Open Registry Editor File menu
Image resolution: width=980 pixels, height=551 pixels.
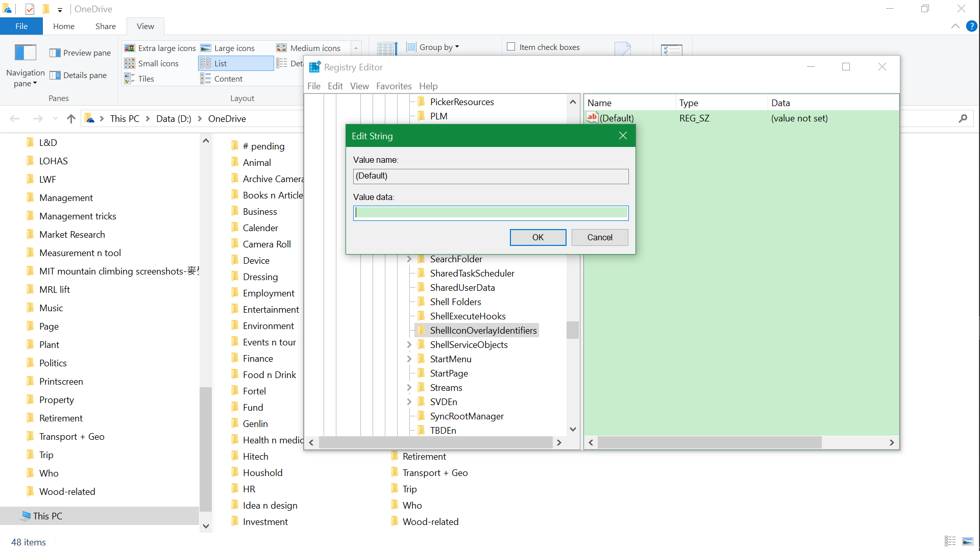314,86
